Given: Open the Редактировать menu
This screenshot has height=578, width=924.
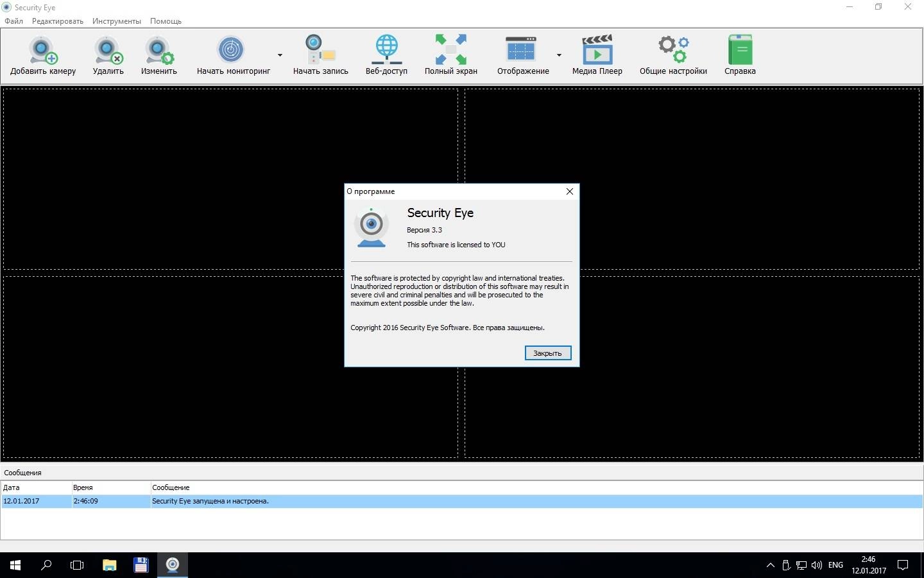Looking at the screenshot, I should pyautogui.click(x=58, y=21).
